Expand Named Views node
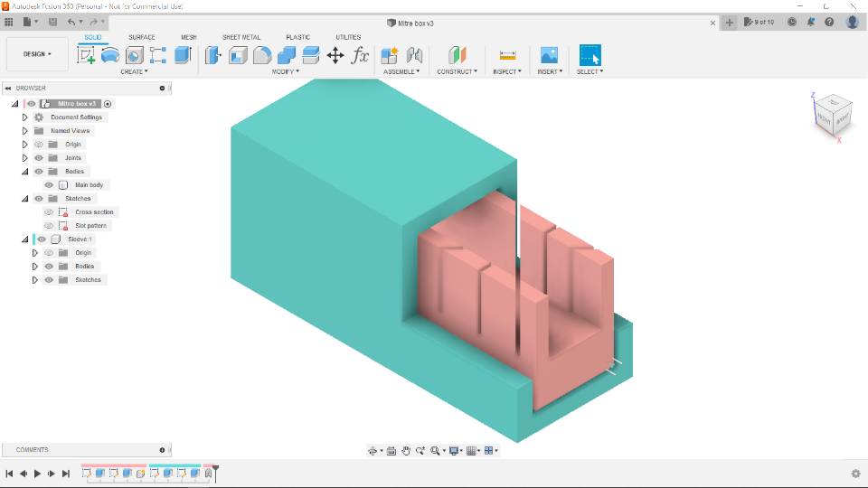The width and height of the screenshot is (868, 488). coord(25,131)
